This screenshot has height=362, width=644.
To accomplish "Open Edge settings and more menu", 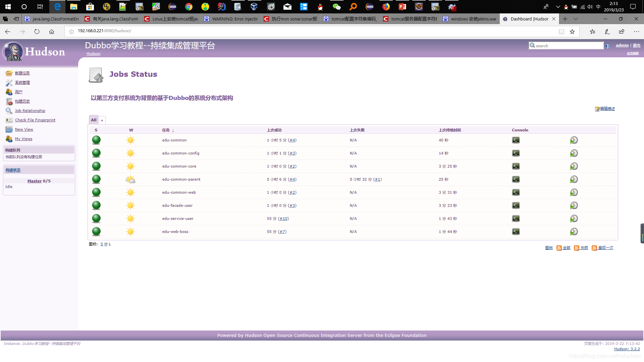I will [x=636, y=32].
